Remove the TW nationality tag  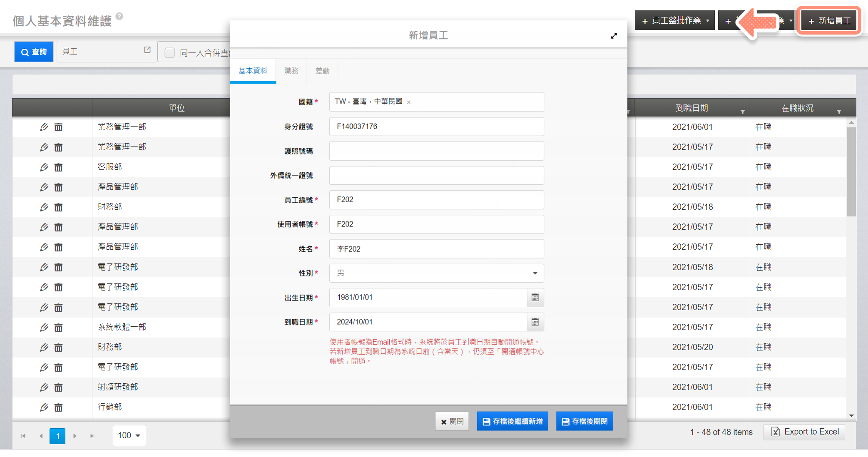pos(409,102)
